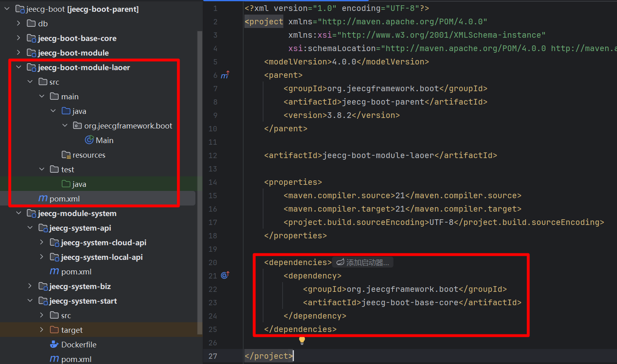Screen dimensions: 617x364
Task: Click the Dockerfile whale icon
Action: [x=54, y=345]
